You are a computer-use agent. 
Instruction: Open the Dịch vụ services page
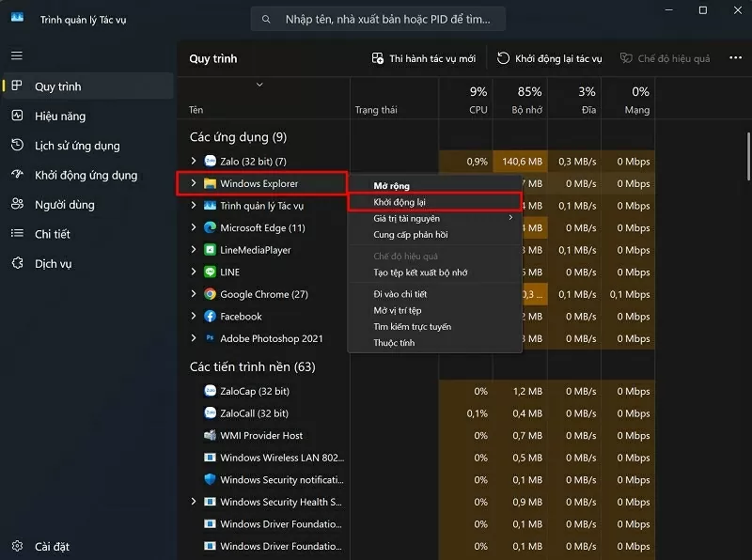[x=53, y=264]
